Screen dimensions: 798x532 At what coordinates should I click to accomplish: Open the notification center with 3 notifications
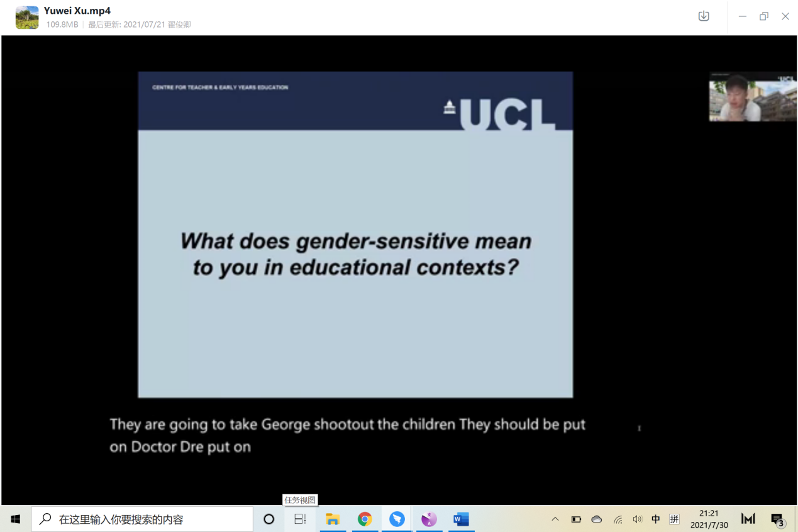[x=777, y=519]
